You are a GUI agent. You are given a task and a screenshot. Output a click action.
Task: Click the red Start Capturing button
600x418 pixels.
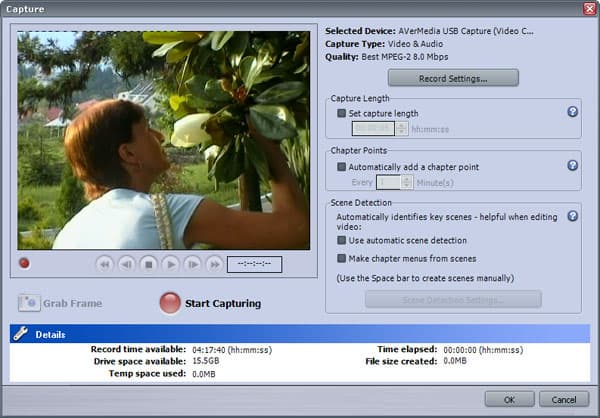[170, 303]
